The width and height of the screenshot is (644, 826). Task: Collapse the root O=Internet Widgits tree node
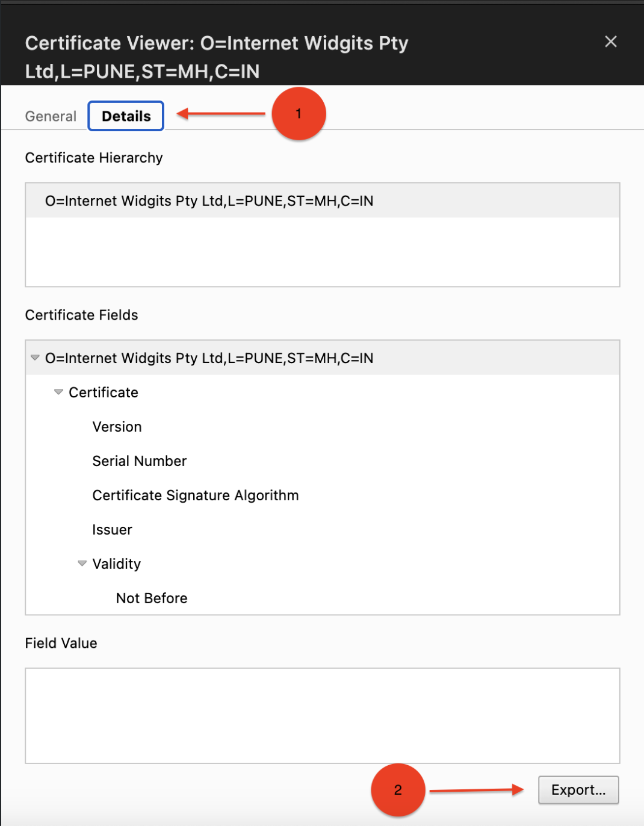pyautogui.click(x=35, y=358)
